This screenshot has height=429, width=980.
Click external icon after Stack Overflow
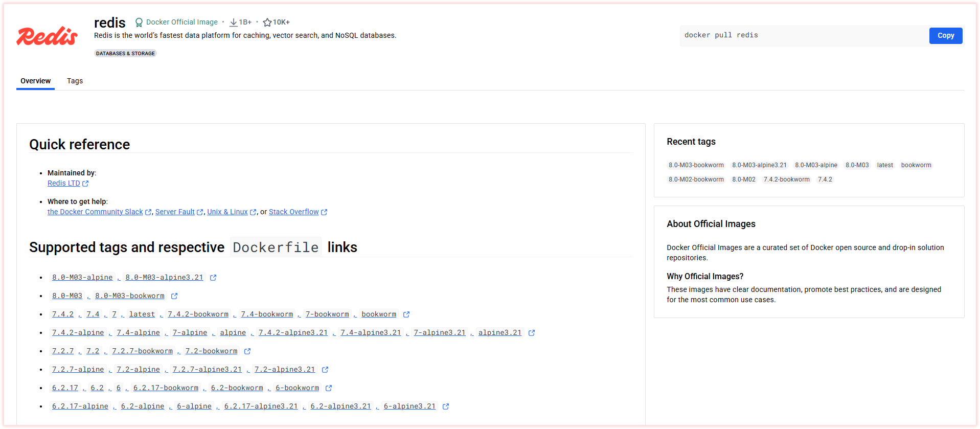(324, 212)
